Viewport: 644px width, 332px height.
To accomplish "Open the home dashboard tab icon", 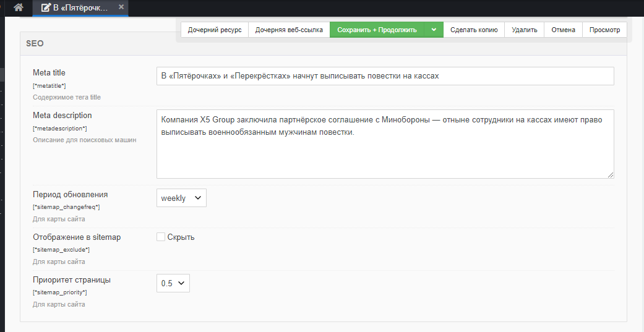I will pyautogui.click(x=18, y=7).
